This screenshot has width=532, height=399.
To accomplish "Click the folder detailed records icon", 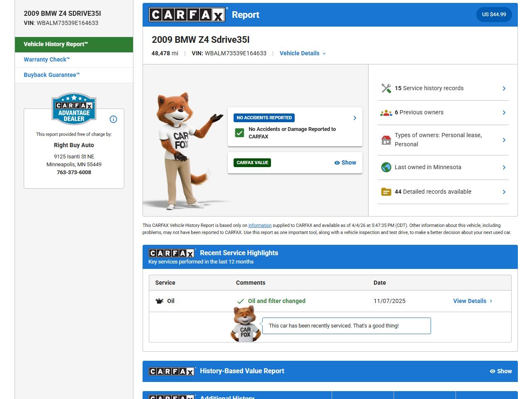I will coord(386,192).
